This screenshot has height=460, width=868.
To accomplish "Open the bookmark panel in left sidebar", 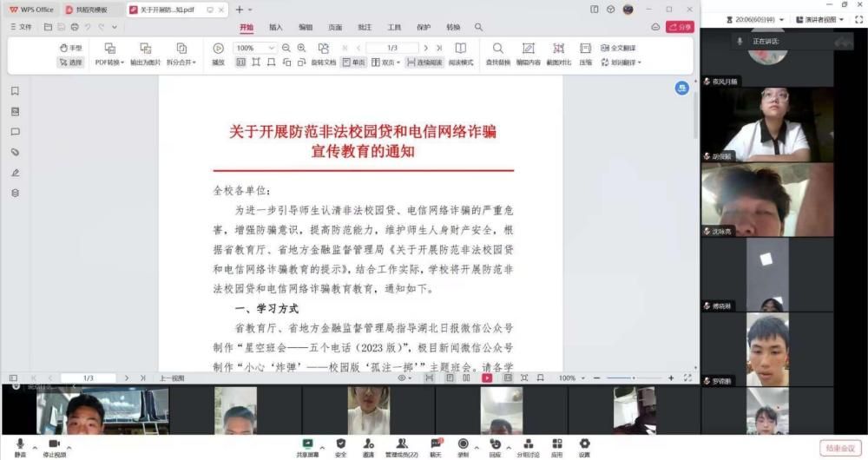I will pos(15,91).
